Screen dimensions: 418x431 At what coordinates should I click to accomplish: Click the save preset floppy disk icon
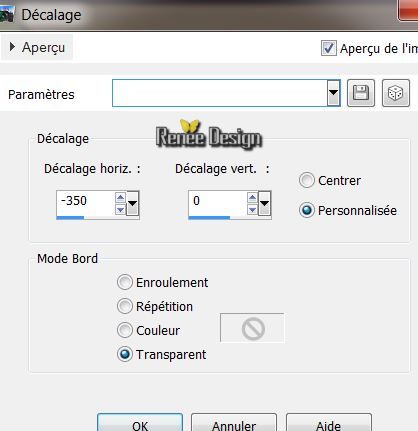361,93
